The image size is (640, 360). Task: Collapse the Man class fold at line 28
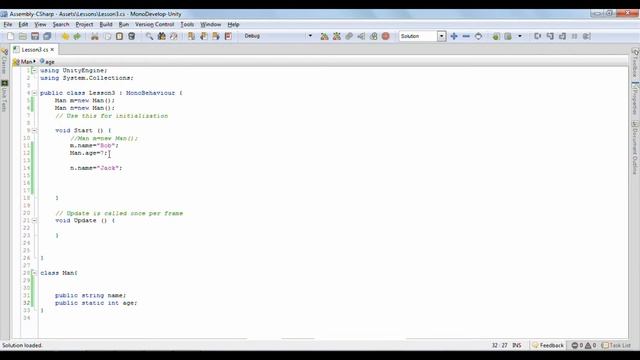point(34,273)
